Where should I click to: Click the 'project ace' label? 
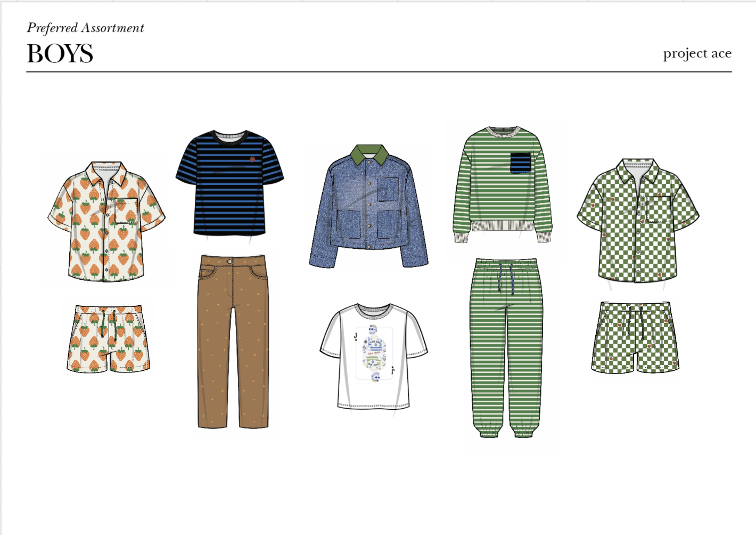click(x=697, y=54)
